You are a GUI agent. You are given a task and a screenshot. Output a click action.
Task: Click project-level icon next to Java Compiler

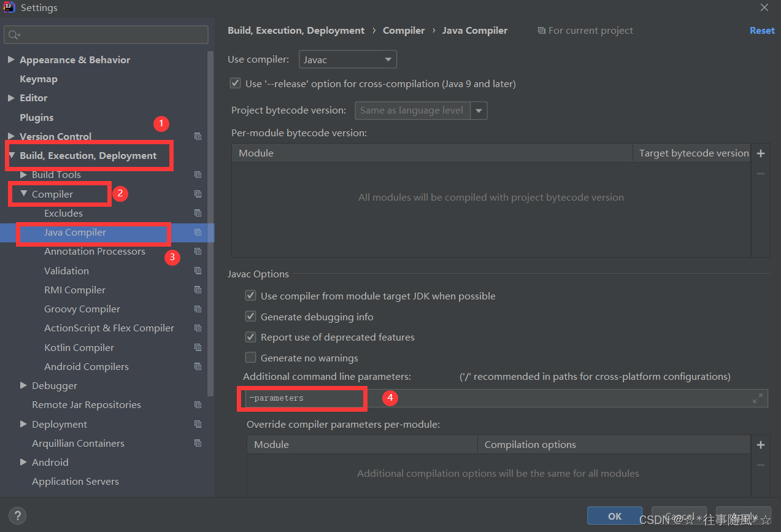[198, 233]
